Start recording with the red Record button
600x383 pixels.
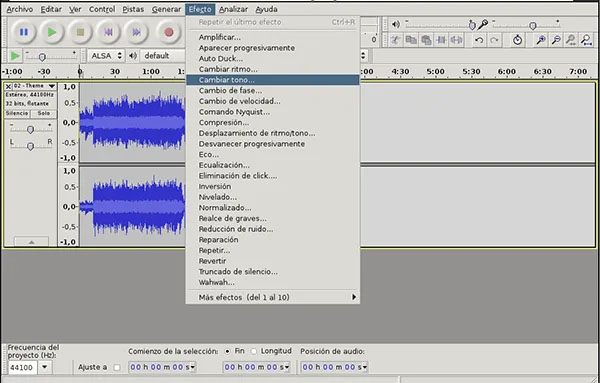pyautogui.click(x=169, y=32)
